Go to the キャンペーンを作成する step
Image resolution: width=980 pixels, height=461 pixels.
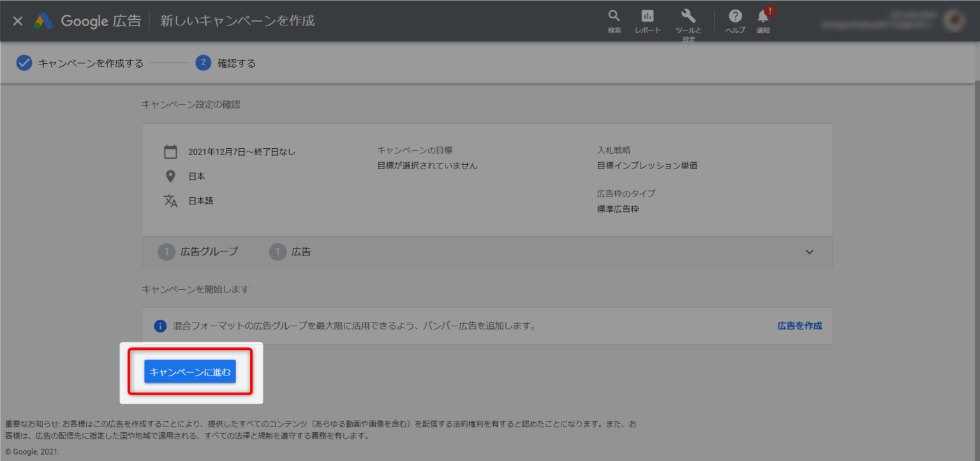click(80, 63)
